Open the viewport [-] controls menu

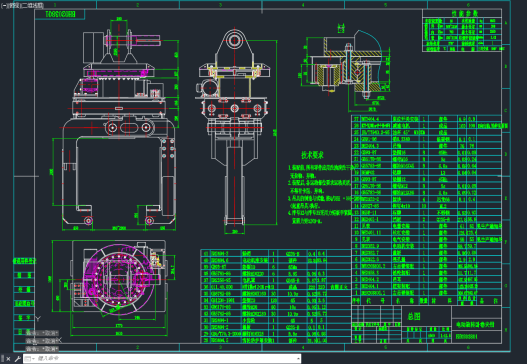click(x=4, y=5)
